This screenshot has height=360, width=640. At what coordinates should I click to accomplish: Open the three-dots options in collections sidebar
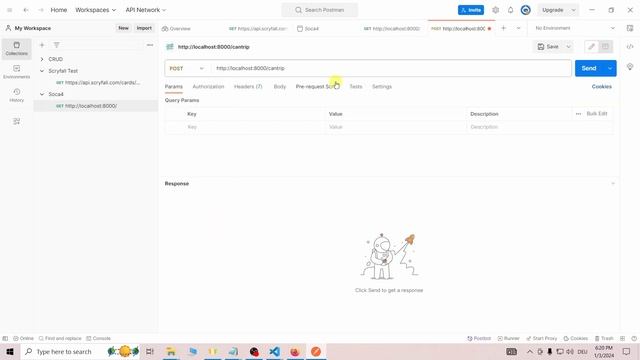pos(150,45)
